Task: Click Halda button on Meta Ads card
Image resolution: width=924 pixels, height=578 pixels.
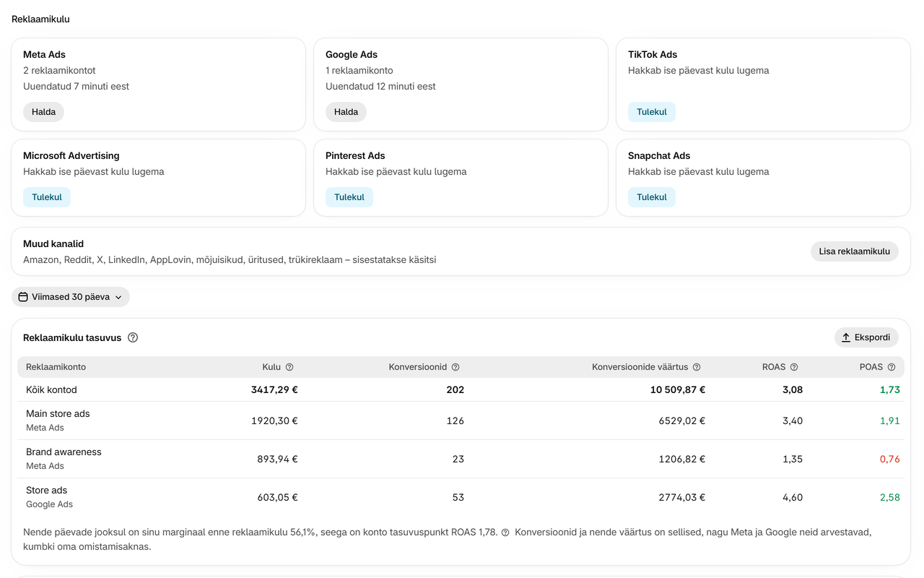Action: (43, 112)
